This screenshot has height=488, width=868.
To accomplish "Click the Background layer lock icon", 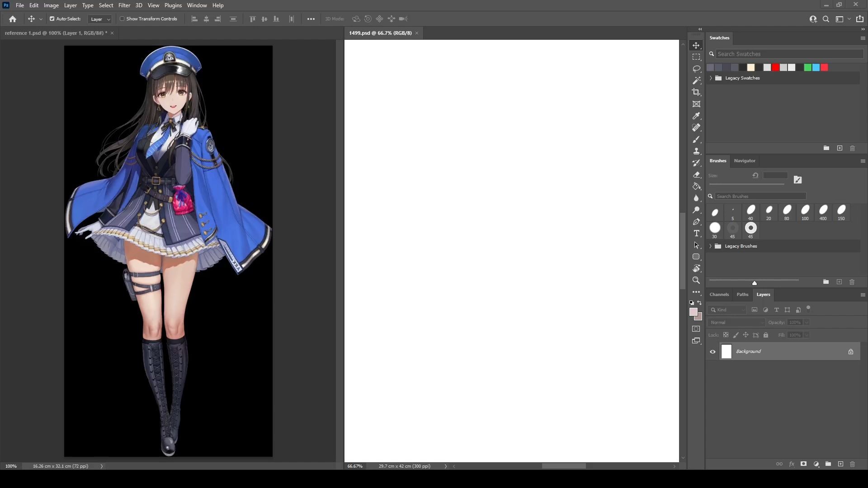I will click(851, 352).
